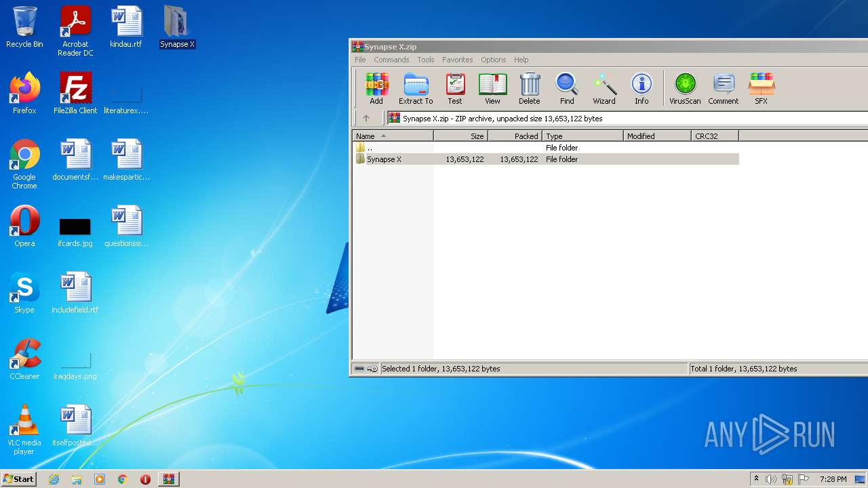Select VLC media player desktop shortcut
This screenshot has width=868, height=488.
coord(24,430)
